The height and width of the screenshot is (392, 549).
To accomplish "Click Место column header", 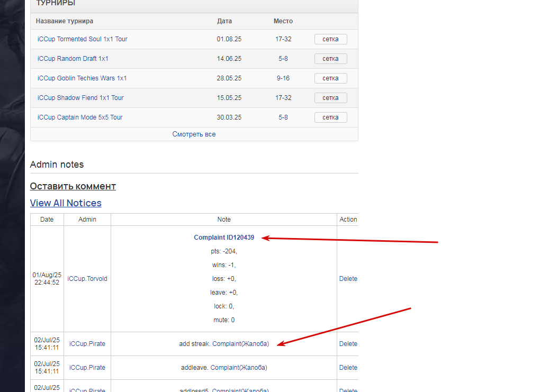I will (283, 21).
